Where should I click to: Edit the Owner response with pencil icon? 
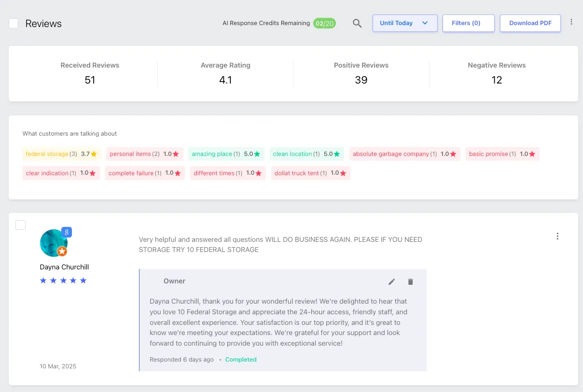[392, 281]
